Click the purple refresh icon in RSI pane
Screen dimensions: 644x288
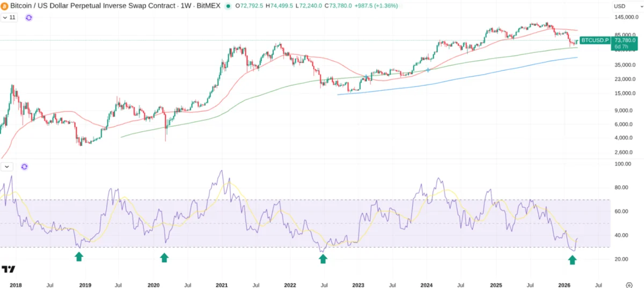24,167
